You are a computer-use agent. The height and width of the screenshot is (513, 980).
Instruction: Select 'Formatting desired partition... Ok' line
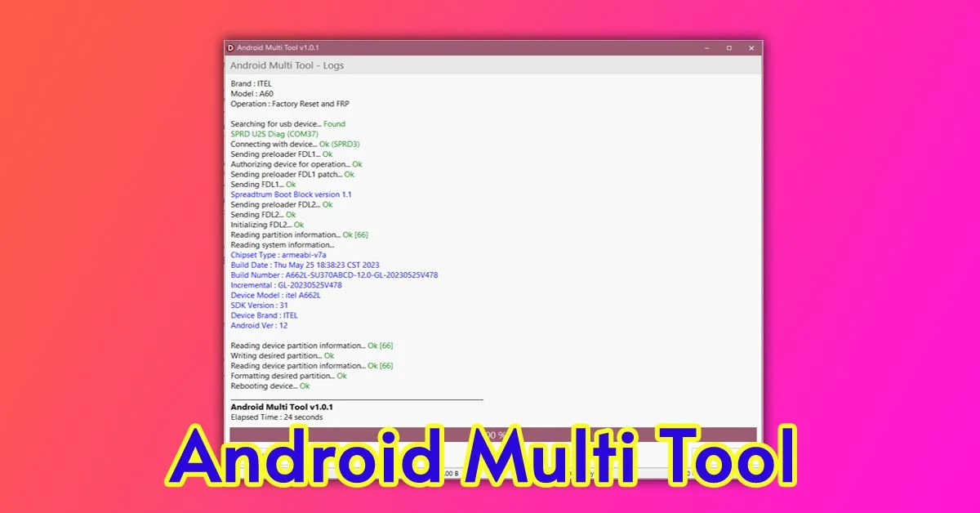click(x=289, y=376)
